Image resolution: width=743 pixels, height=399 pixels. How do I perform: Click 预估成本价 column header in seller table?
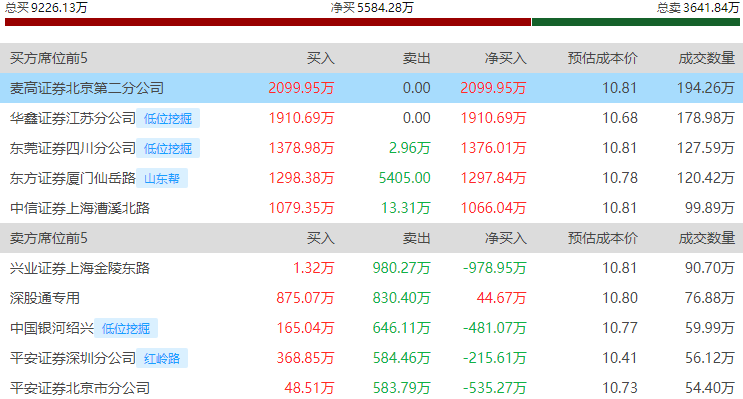(x=603, y=238)
